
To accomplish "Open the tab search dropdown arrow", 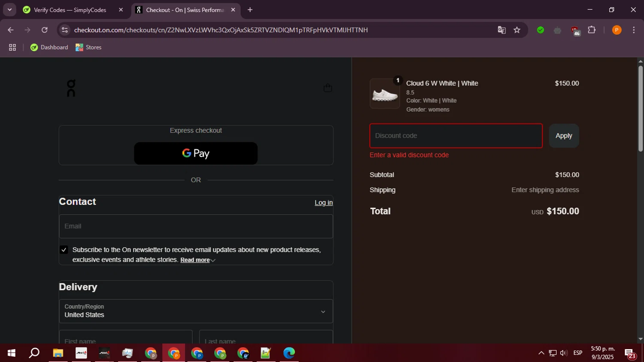I will (9, 10).
